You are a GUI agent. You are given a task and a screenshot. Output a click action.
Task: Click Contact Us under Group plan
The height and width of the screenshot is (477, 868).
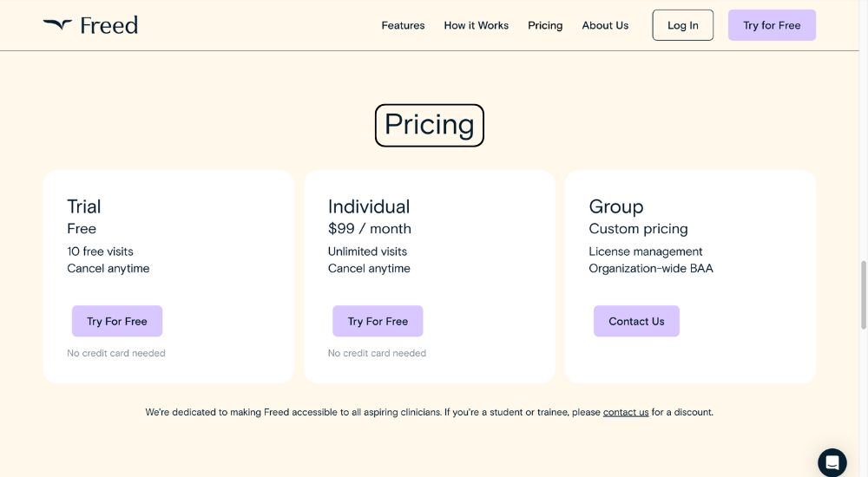pyautogui.click(x=636, y=321)
